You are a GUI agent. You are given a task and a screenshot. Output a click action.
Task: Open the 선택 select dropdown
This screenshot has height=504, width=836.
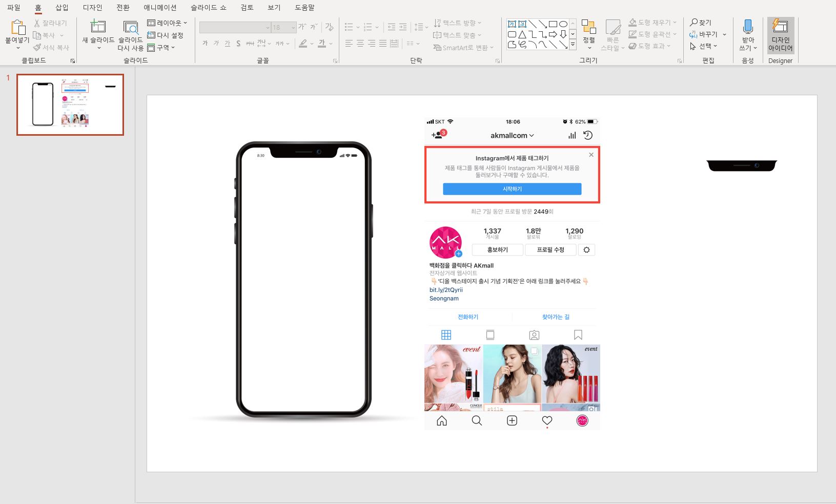(x=703, y=46)
